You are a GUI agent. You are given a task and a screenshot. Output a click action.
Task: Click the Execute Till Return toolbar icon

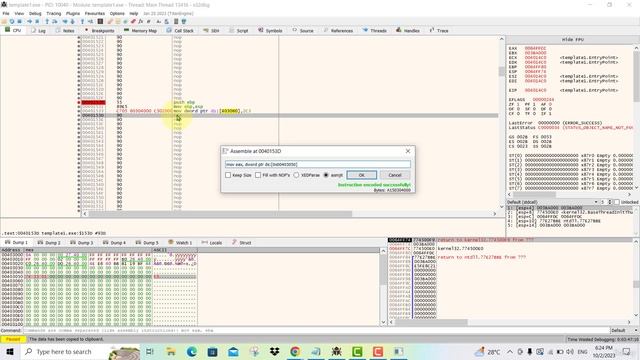82,21
